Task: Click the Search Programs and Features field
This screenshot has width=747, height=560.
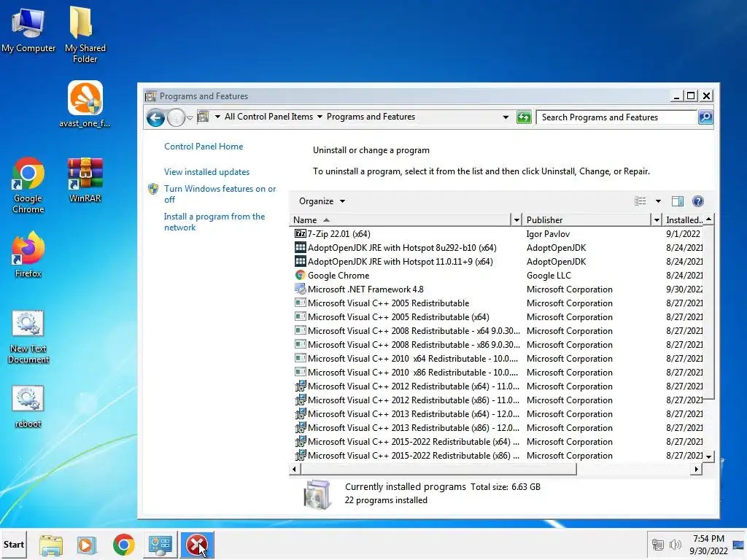Action: 616,117
